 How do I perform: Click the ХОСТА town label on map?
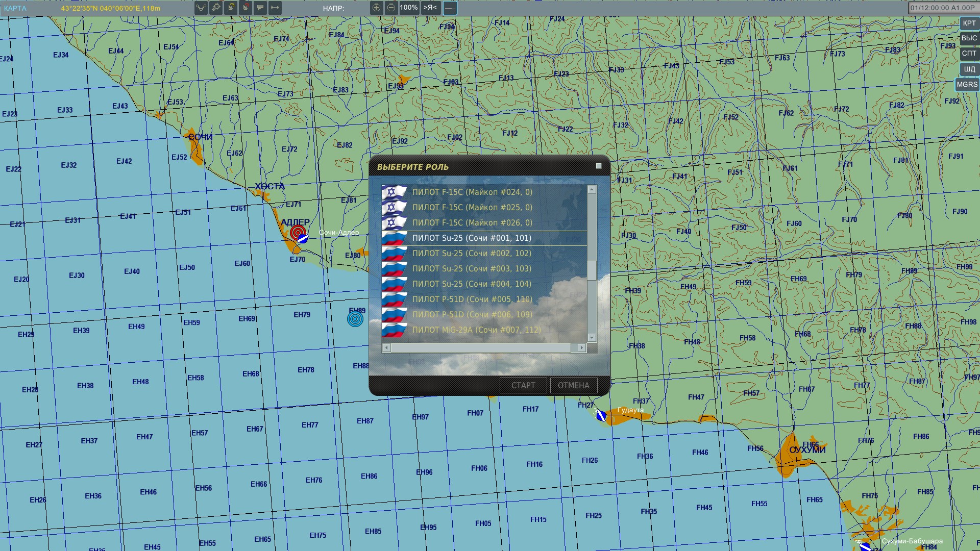pos(269,186)
